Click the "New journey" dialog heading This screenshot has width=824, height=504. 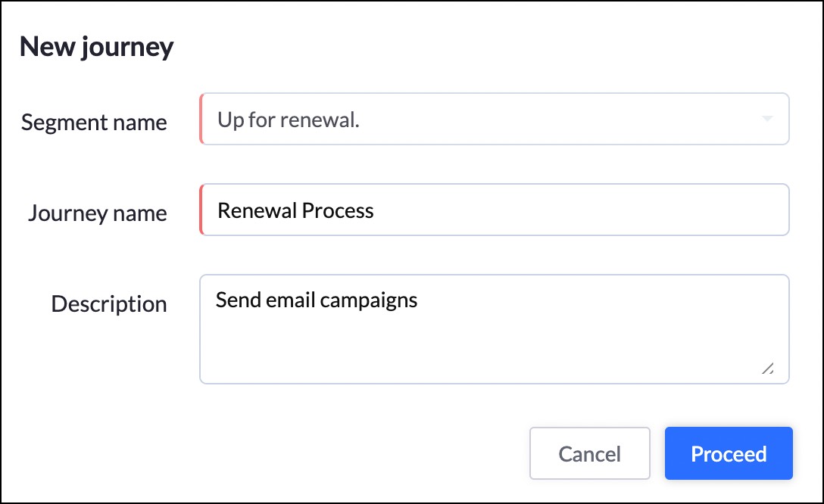[96, 47]
